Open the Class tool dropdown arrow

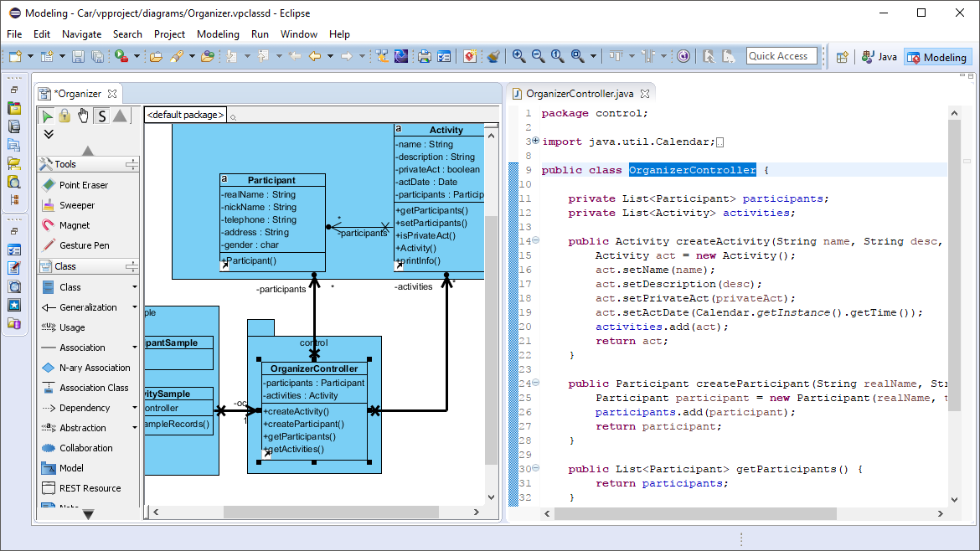(x=134, y=287)
